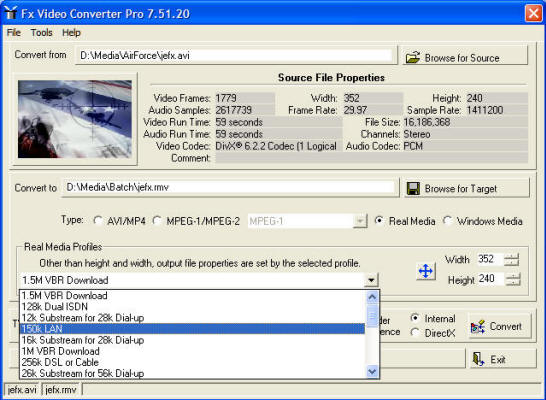The height and width of the screenshot is (400, 546).
Task: Open the Help menu
Action: point(71,33)
